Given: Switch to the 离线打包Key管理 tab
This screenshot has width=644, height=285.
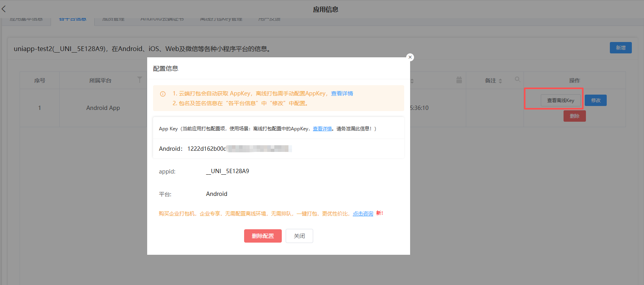Looking at the screenshot, I should click(221, 19).
